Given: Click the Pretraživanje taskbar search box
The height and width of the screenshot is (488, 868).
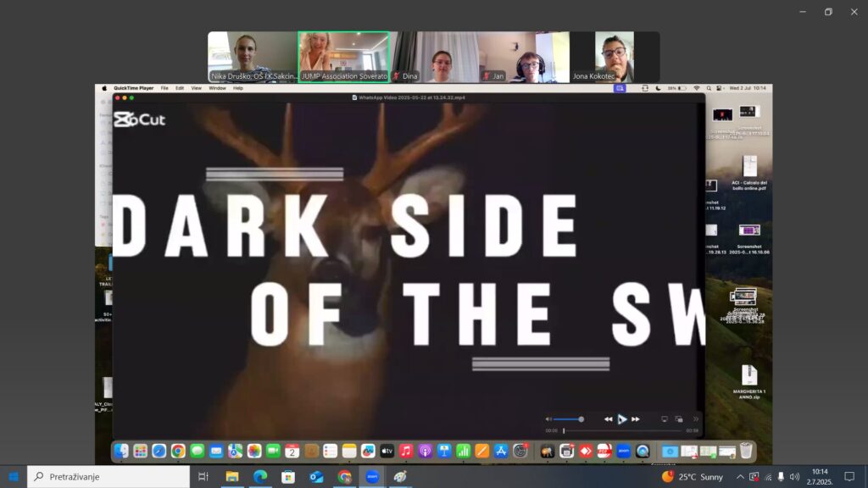Looking at the screenshot, I should click(108, 476).
